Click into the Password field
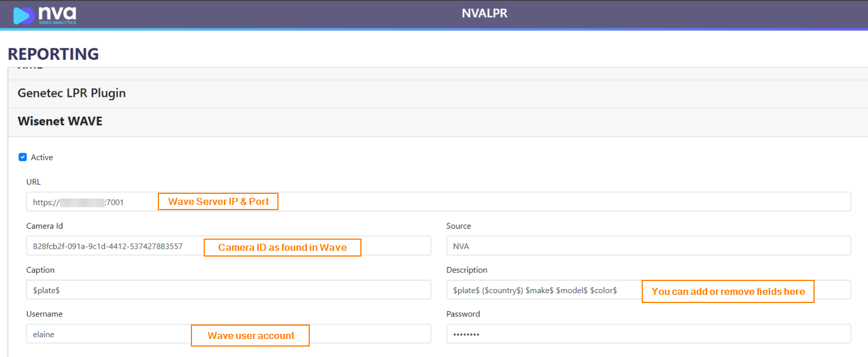 [648, 334]
